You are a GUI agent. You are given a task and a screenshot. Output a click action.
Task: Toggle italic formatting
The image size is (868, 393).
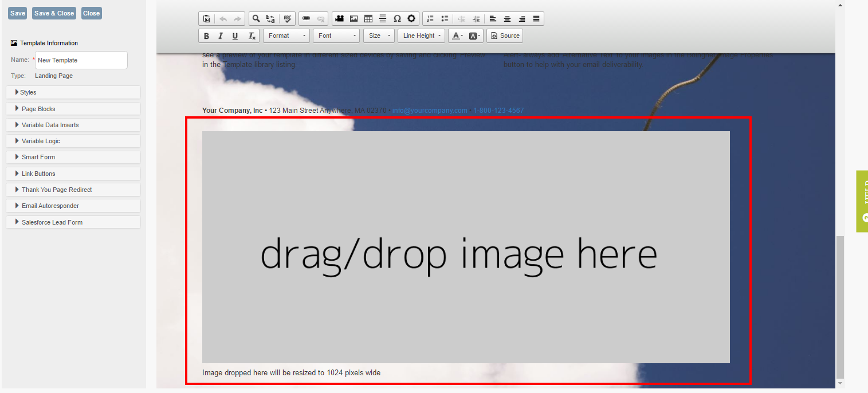tap(221, 36)
